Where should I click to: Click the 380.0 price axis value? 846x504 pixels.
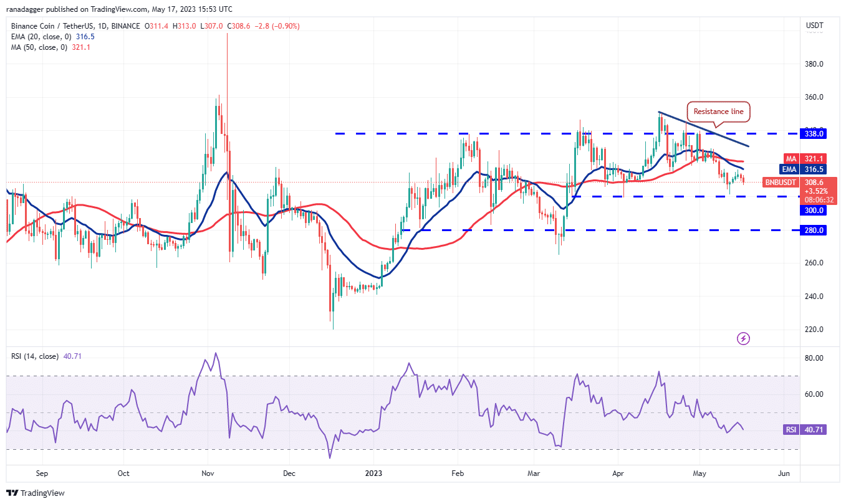click(x=814, y=64)
